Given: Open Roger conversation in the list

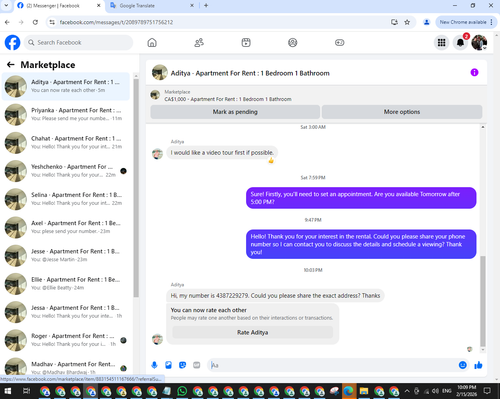Looking at the screenshot, I should pyautogui.click(x=66, y=340).
